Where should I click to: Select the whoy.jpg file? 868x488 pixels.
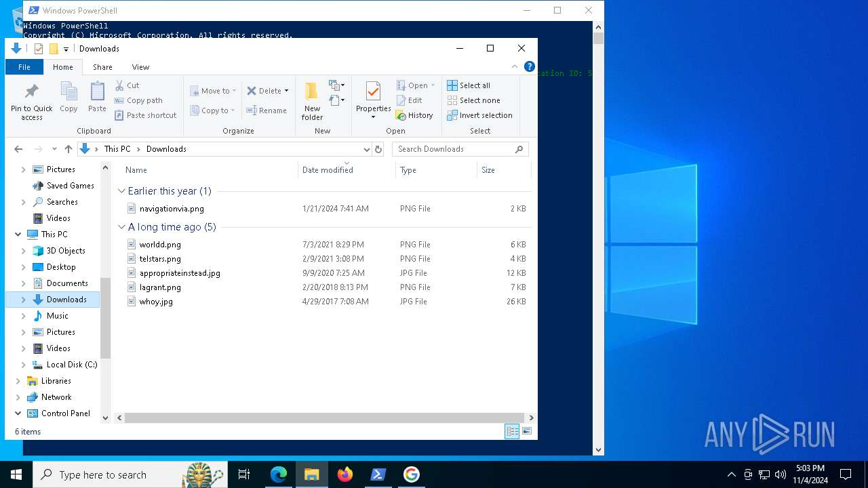(156, 302)
